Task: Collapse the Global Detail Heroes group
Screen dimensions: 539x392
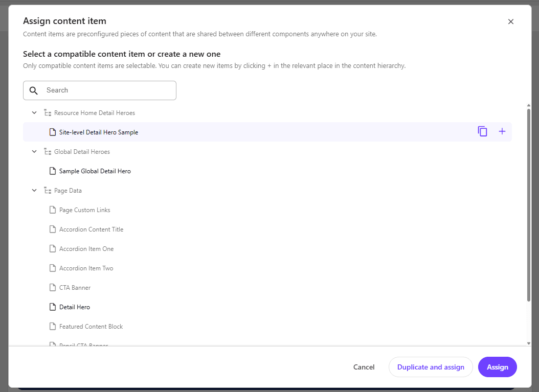Action: (34, 151)
